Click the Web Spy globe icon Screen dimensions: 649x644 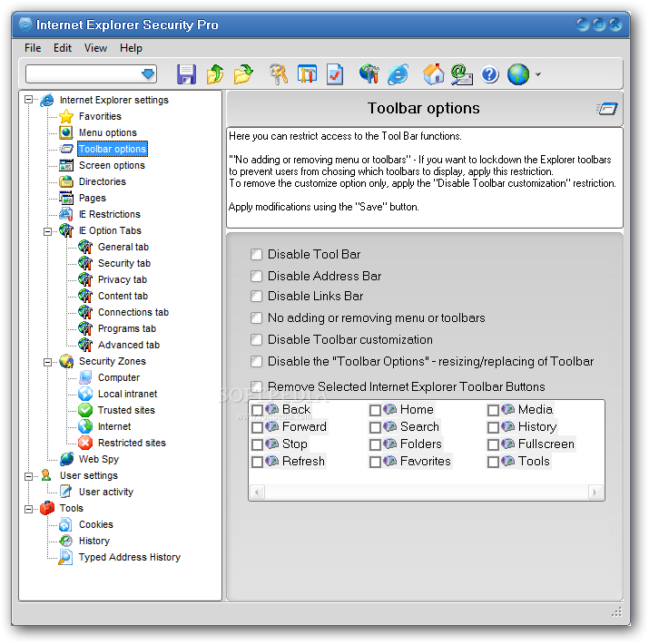(x=66, y=459)
